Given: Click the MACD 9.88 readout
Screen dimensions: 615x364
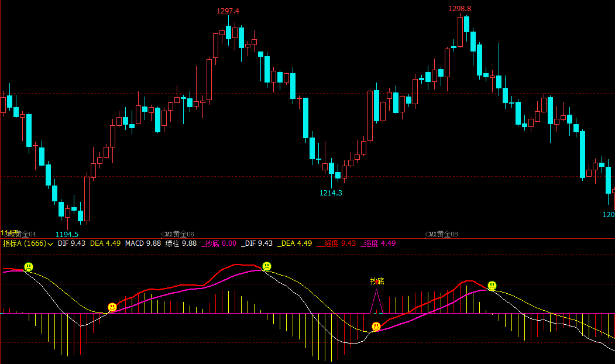Looking at the screenshot, I should pos(143,243).
